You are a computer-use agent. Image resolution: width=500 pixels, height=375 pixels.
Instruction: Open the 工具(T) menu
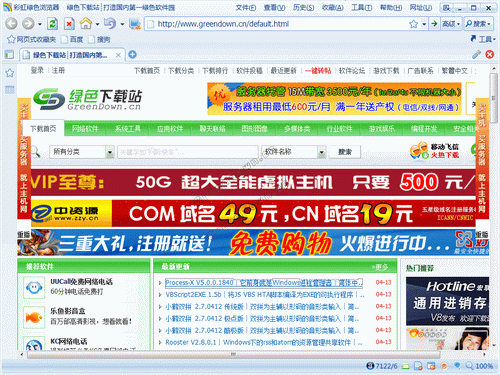(x=362, y=7)
